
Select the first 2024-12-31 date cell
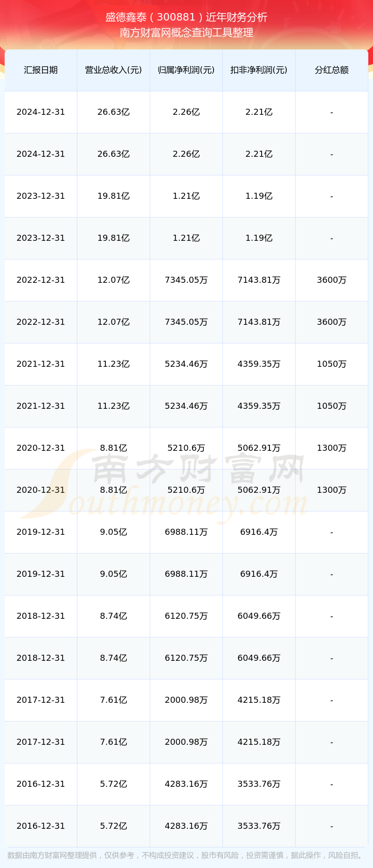[41, 112]
